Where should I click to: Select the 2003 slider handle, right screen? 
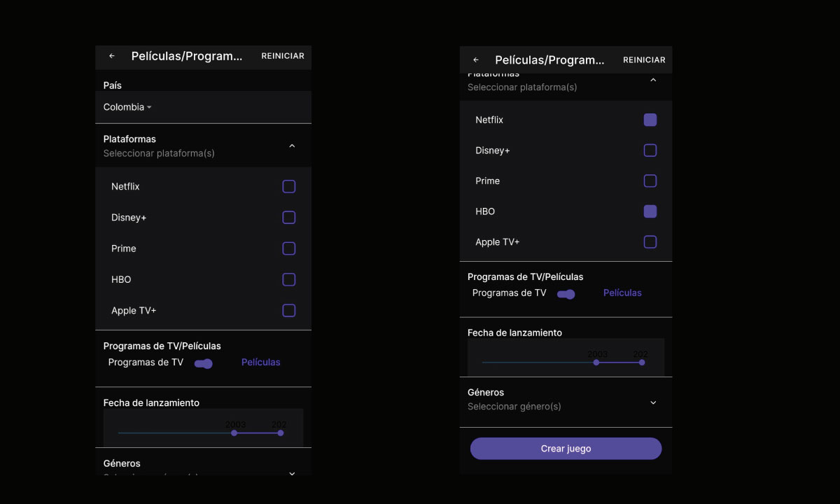tap(596, 363)
